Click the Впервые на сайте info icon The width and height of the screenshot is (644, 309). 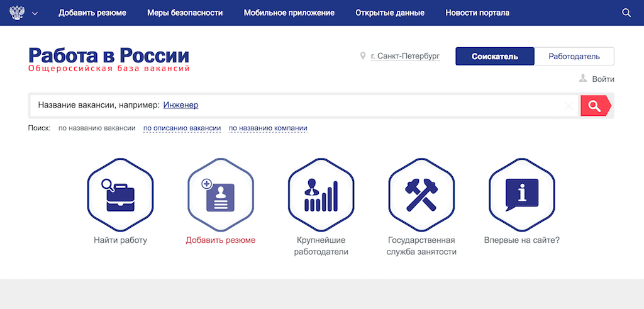click(x=521, y=195)
